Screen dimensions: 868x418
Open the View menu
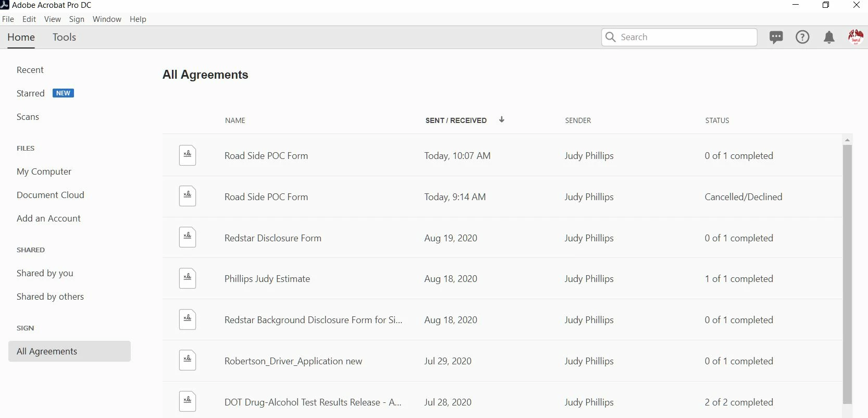(53, 19)
